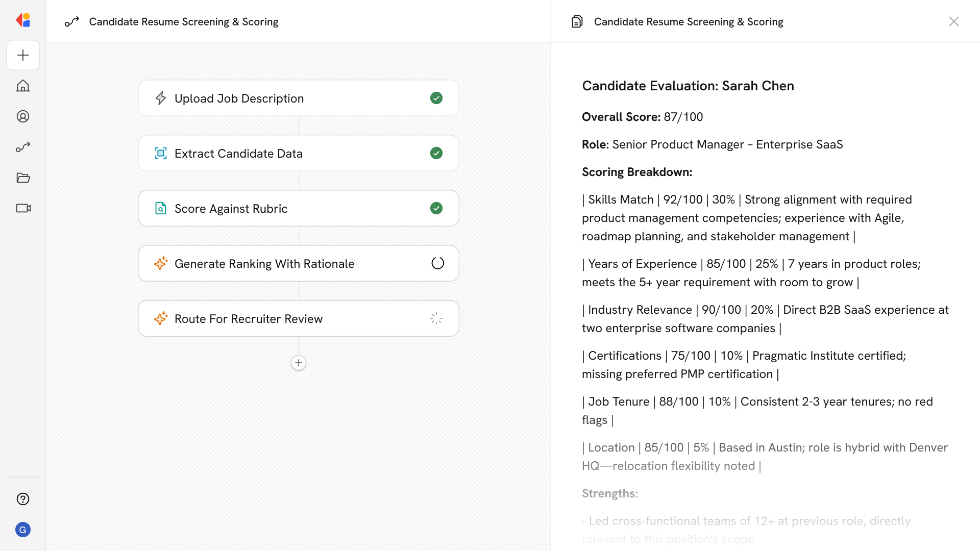Open the Workflows icon in the sidebar
980x551 pixels.
point(23,147)
